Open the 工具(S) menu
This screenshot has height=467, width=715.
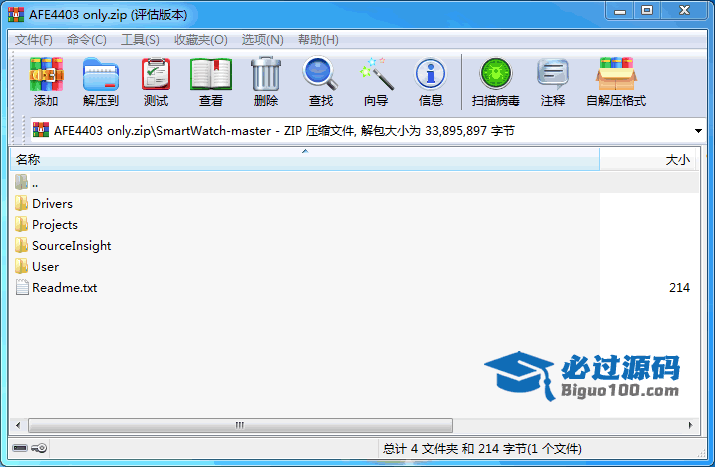tap(140, 40)
